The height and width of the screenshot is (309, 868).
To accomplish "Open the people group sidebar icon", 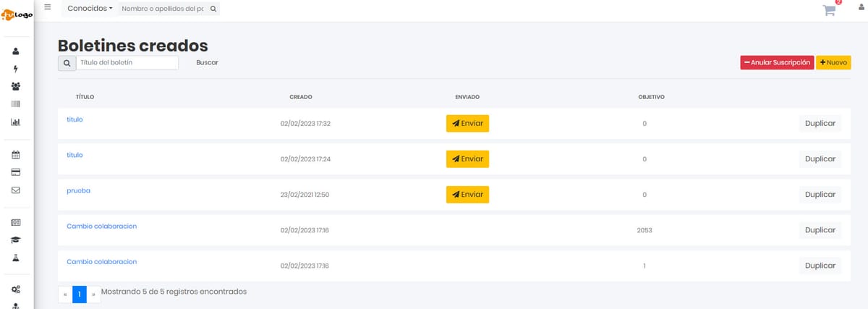I will 16,86.
